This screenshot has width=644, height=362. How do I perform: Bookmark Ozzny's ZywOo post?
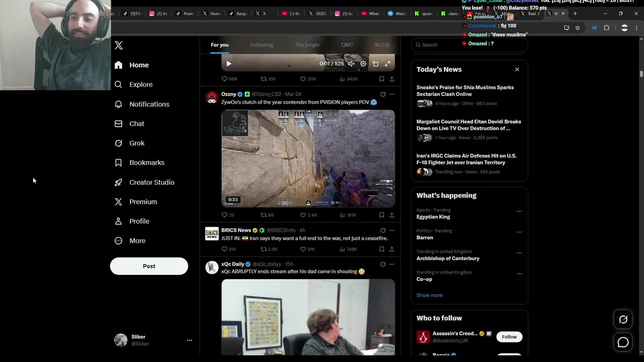coord(382,215)
